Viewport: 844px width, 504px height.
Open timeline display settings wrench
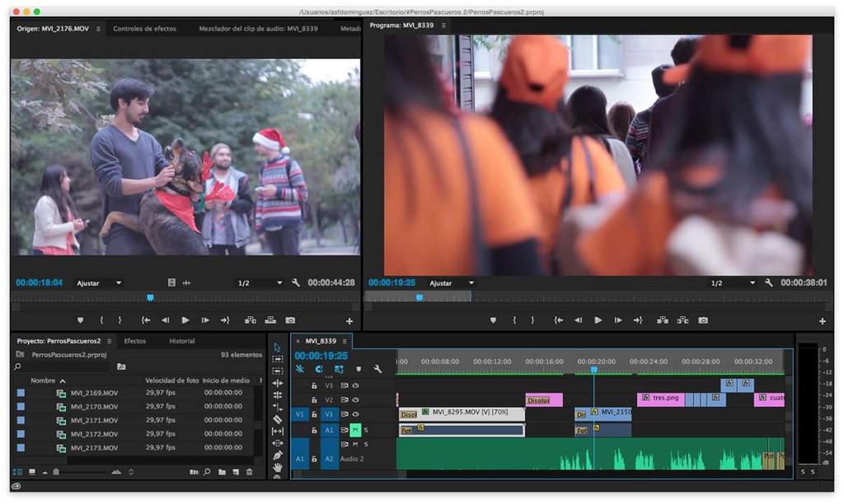[377, 369]
